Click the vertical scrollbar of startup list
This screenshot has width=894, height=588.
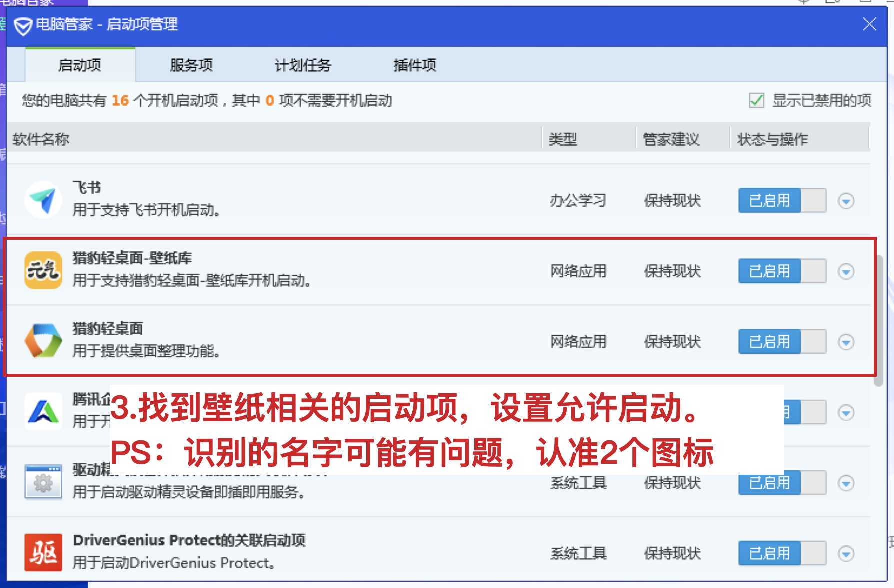coord(878,320)
